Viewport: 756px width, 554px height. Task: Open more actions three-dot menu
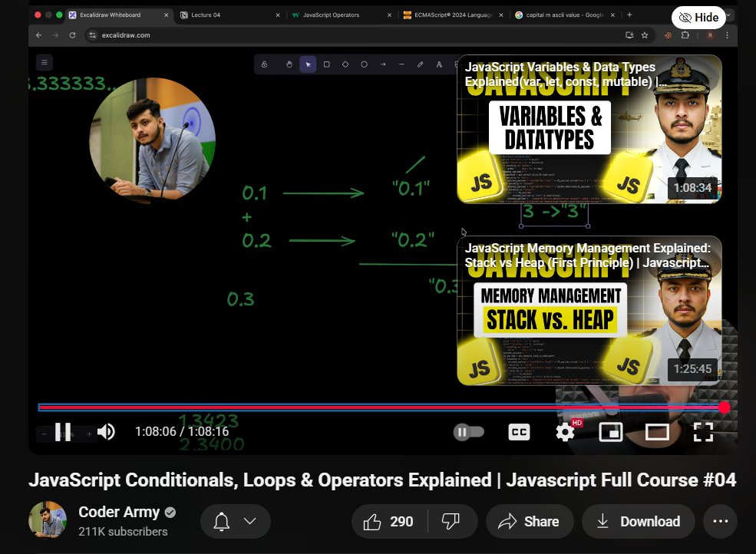[x=721, y=521]
